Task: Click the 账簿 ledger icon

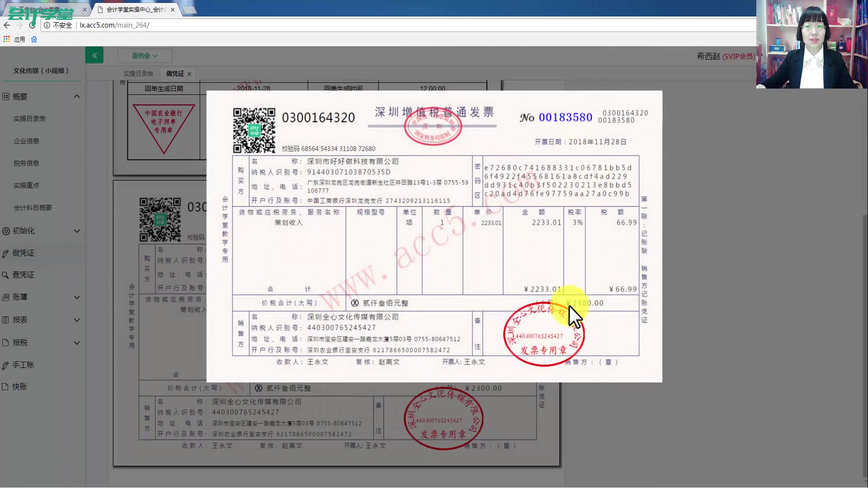Action: click(x=6, y=297)
